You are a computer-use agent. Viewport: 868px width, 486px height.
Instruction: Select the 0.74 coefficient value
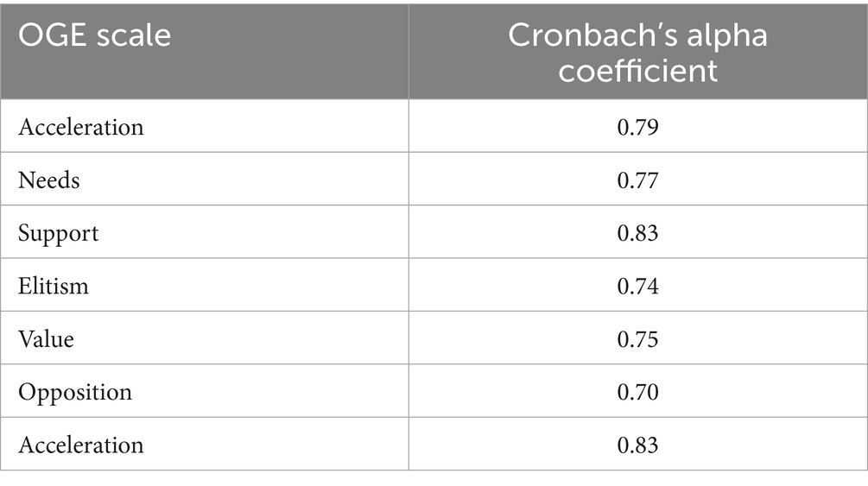(x=637, y=286)
